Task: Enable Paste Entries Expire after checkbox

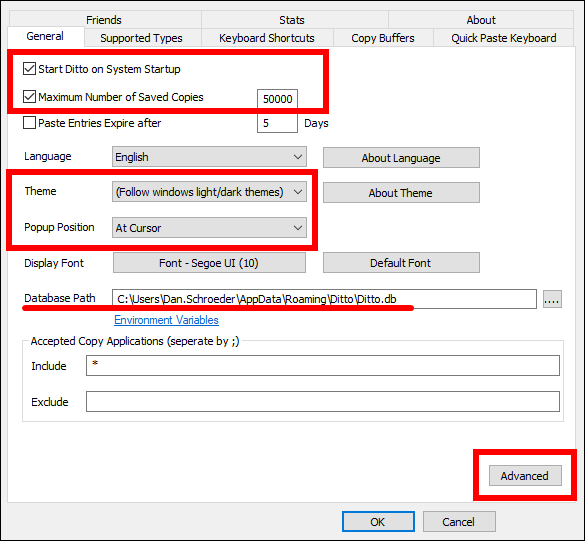Action: pyautogui.click(x=29, y=123)
